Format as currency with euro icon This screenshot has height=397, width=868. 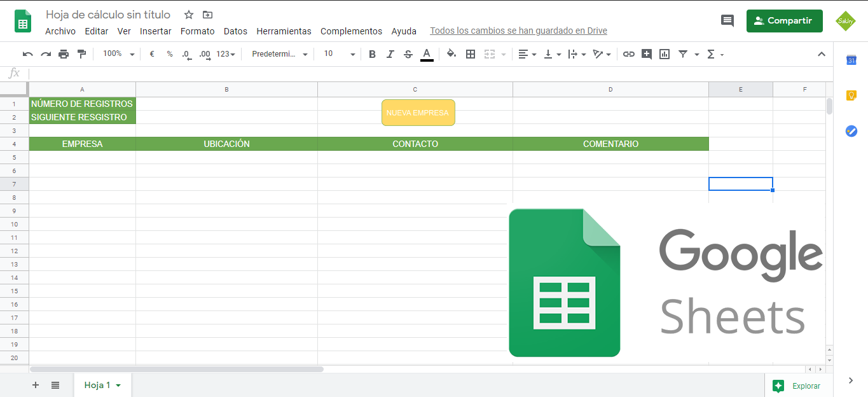tap(152, 54)
